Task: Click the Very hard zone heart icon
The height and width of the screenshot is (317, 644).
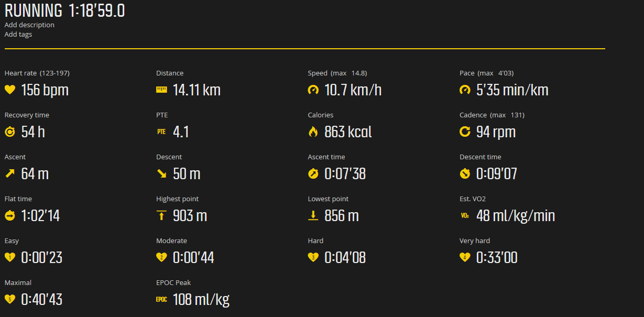Action: (465, 257)
